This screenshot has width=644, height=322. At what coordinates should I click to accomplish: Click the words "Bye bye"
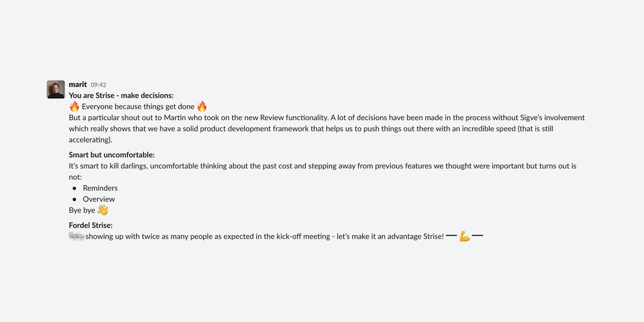tap(82, 210)
